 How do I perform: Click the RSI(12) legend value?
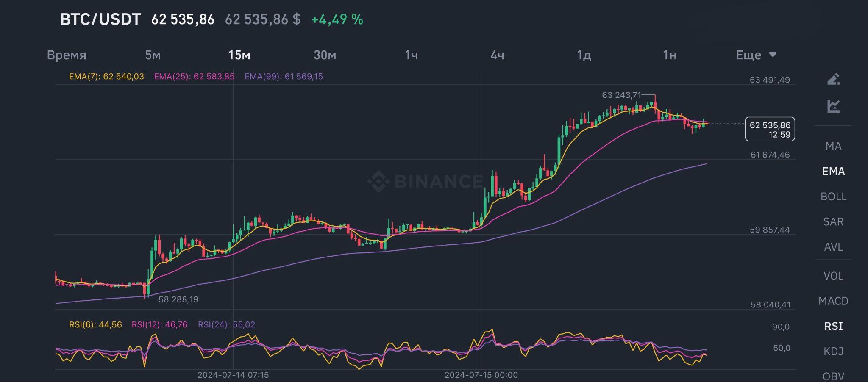159,325
